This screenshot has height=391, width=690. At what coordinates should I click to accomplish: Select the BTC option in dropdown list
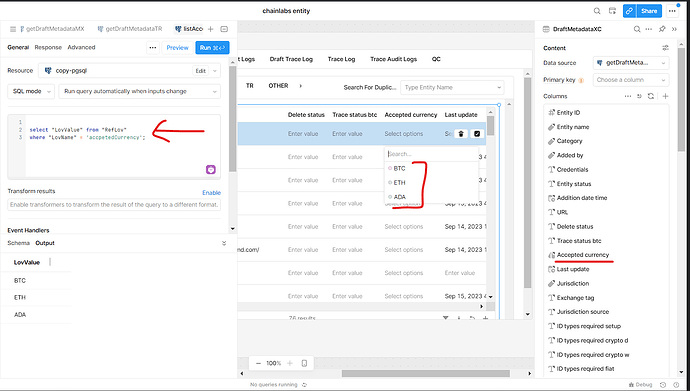(x=431, y=168)
